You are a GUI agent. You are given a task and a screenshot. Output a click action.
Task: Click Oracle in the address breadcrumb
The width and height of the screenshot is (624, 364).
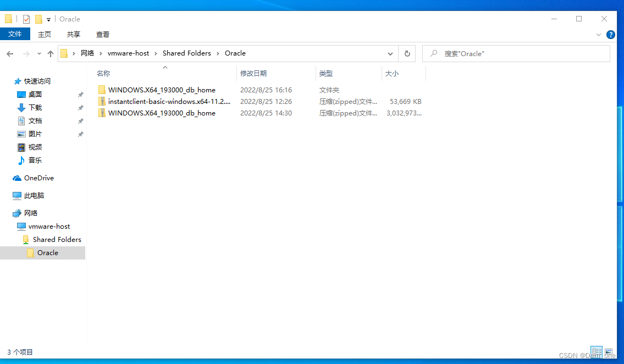click(235, 53)
